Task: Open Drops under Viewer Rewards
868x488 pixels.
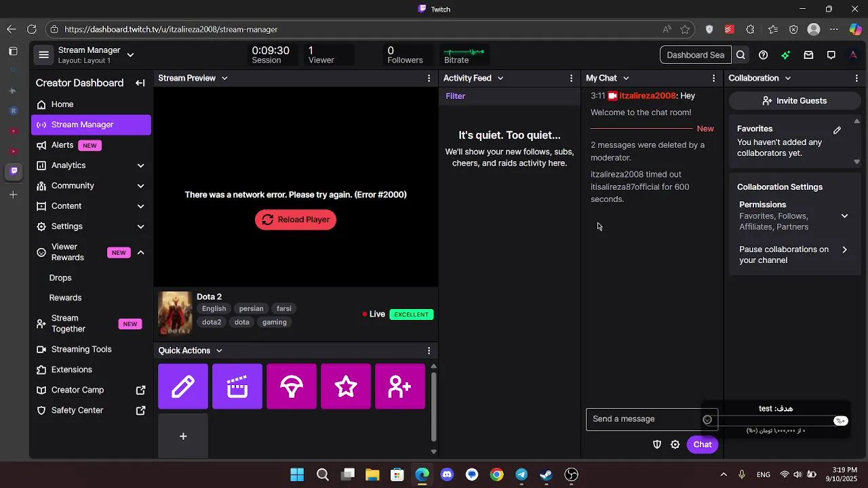Action: coord(60,278)
